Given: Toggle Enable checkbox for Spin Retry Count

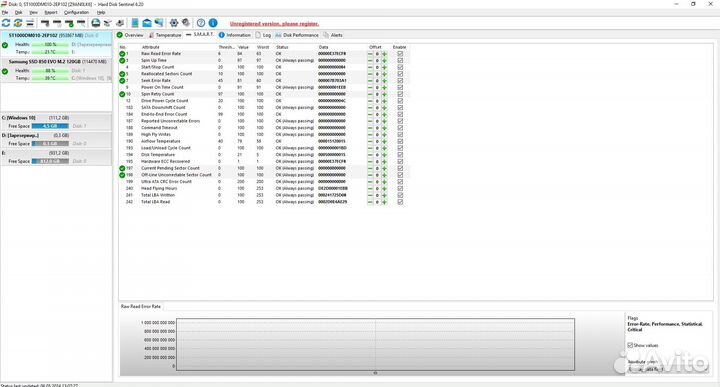Looking at the screenshot, I should coord(400,94).
